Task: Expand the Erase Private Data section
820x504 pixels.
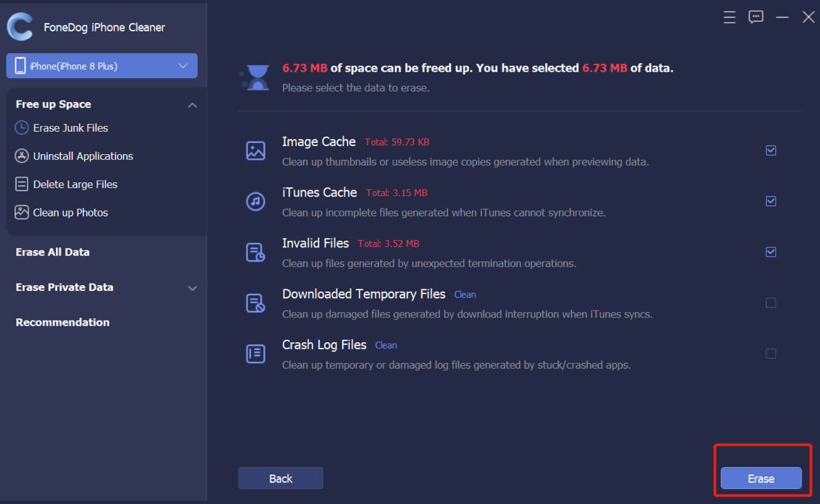Action: pos(192,288)
